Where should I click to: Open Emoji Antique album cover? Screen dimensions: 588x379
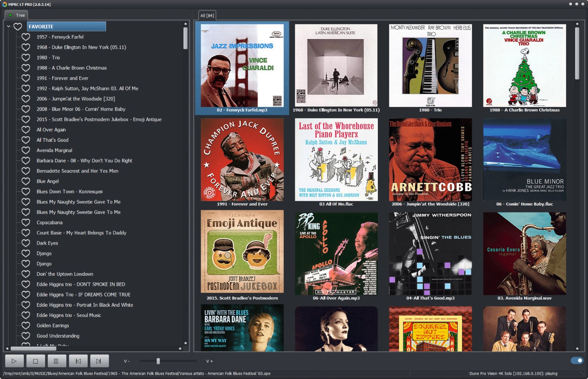click(242, 252)
